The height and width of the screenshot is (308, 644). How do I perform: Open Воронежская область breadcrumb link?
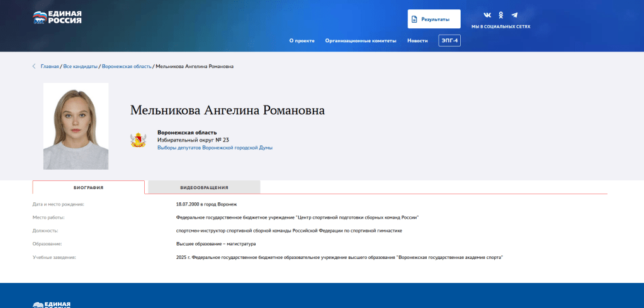pos(127,66)
